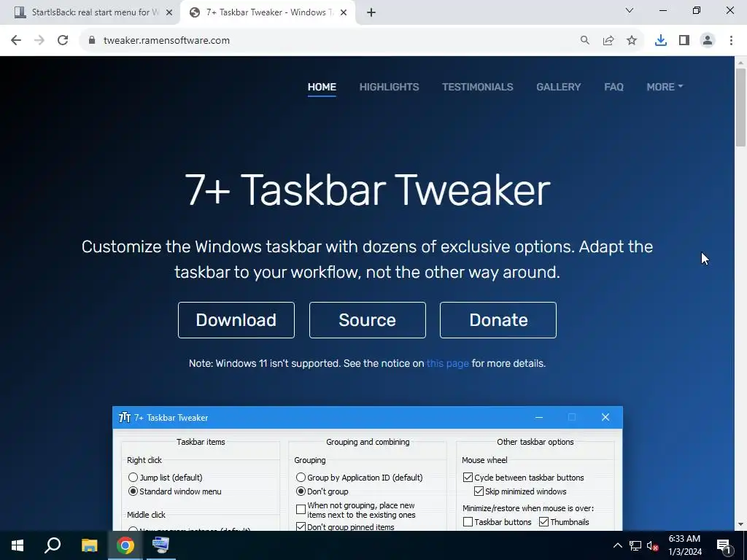
Task: Click the Chrome taskbar icon
Action: pos(125,545)
